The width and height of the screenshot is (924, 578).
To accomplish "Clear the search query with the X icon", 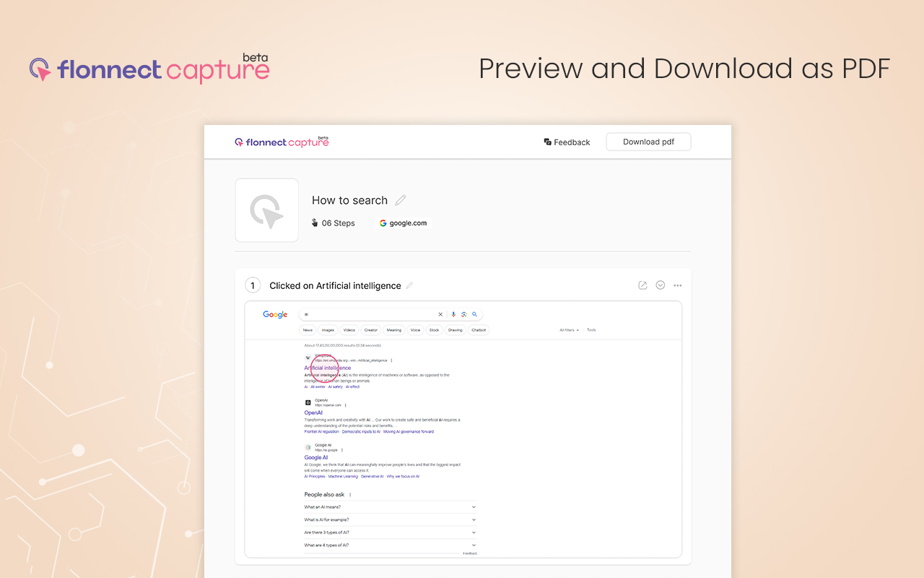I will point(440,314).
